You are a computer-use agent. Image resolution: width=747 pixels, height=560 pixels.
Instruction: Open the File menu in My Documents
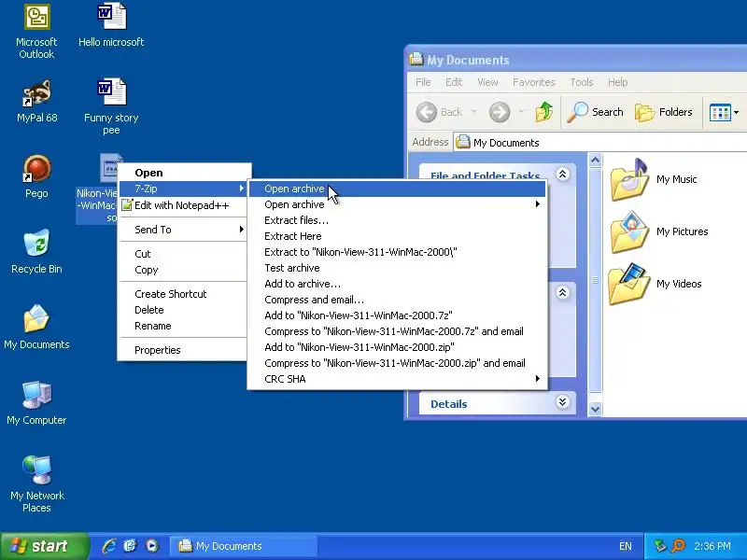[423, 82]
